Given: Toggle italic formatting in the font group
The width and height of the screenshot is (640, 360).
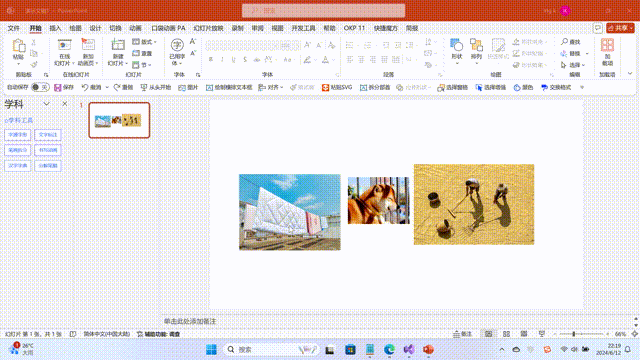Looking at the screenshot, I should 222,60.
